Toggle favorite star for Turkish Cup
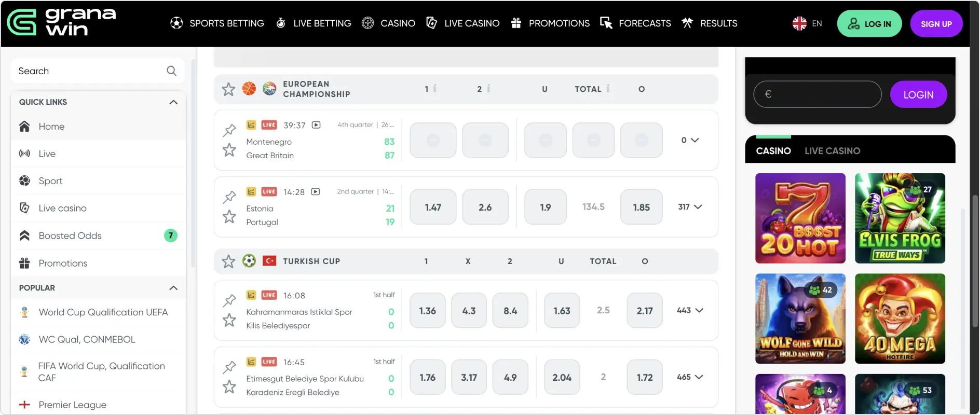The height and width of the screenshot is (415, 980). click(x=228, y=261)
